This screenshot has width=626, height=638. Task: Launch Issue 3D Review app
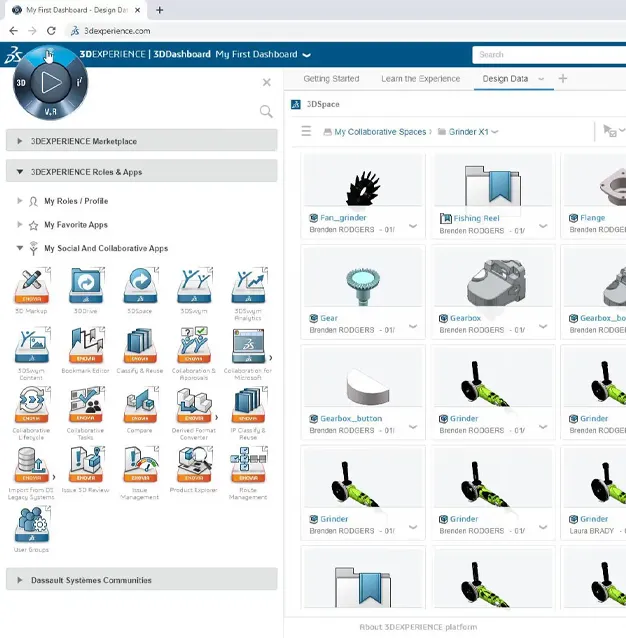[x=86, y=465]
